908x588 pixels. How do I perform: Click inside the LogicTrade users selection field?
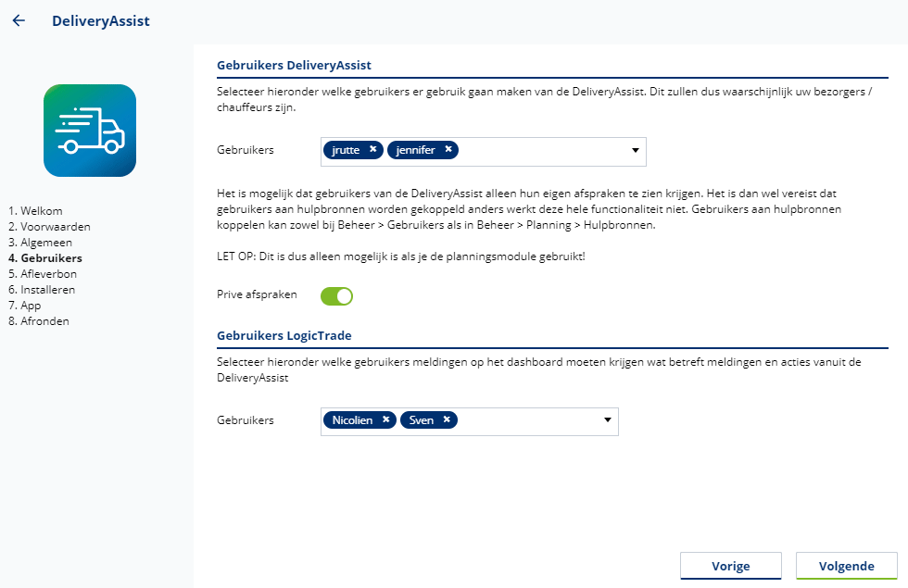tap(470, 421)
